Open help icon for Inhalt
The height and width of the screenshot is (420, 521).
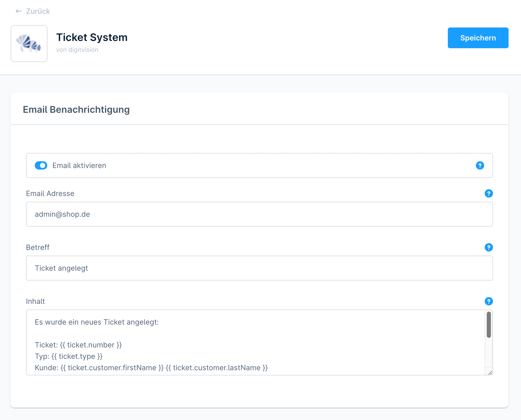click(x=489, y=301)
